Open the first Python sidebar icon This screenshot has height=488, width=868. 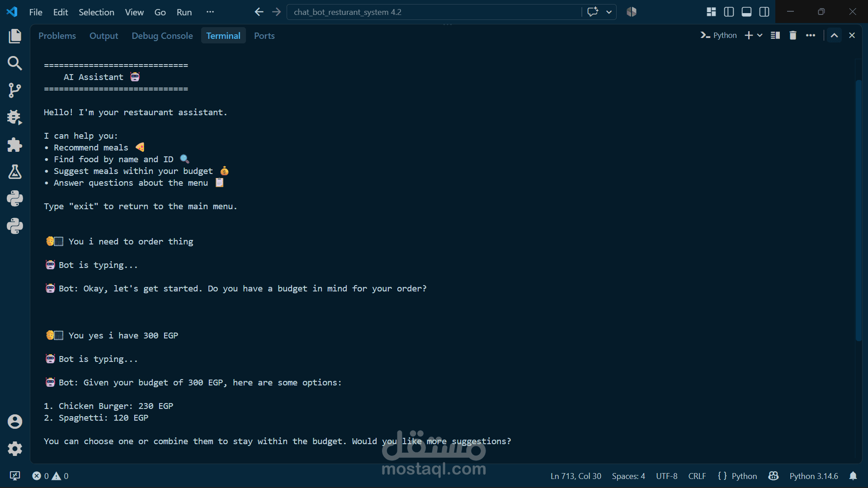point(15,199)
